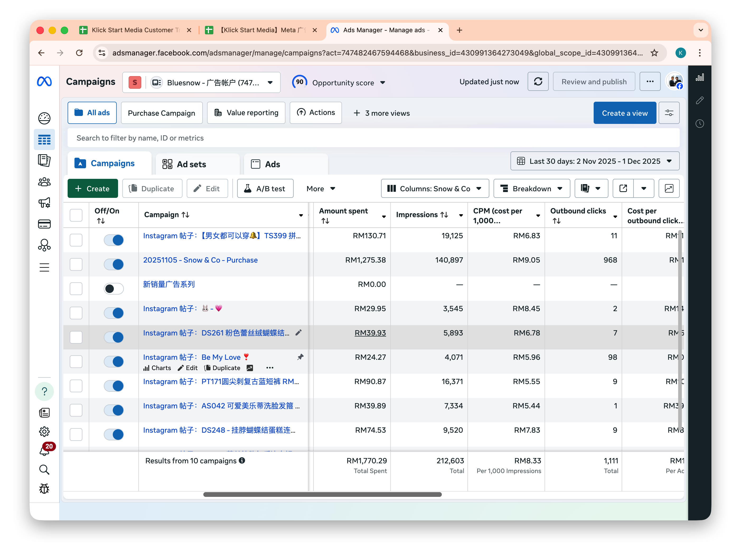
Task: Open the Billing card icon
Action: 44,224
